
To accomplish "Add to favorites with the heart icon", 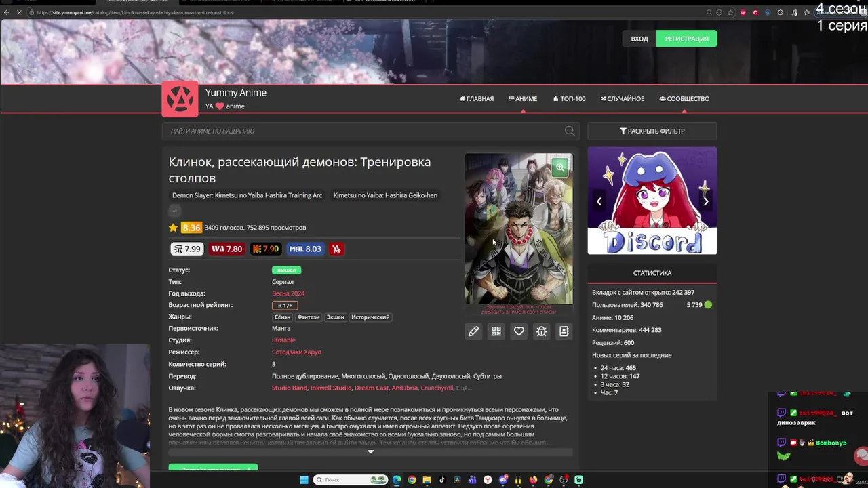I will (519, 331).
